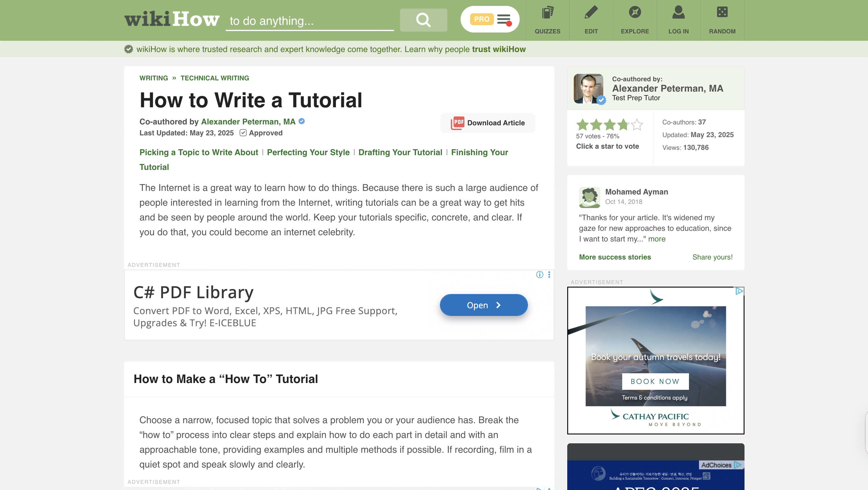Image resolution: width=868 pixels, height=490 pixels.
Task: Click the search magnifier button
Action: pos(423,20)
